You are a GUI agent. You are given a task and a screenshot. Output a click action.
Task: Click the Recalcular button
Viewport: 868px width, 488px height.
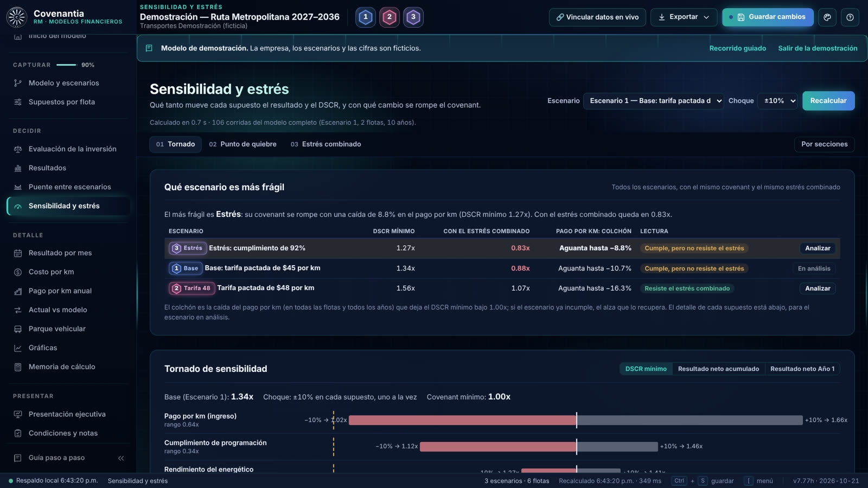[828, 101]
